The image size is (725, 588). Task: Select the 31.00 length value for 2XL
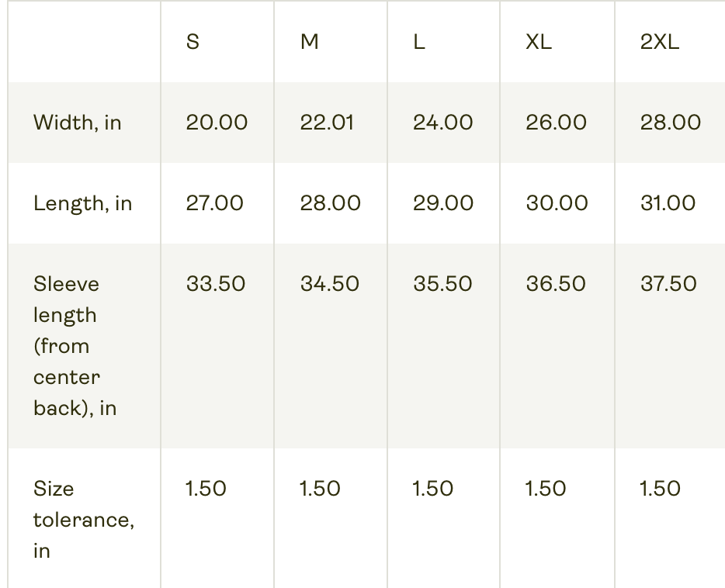pyautogui.click(x=668, y=203)
